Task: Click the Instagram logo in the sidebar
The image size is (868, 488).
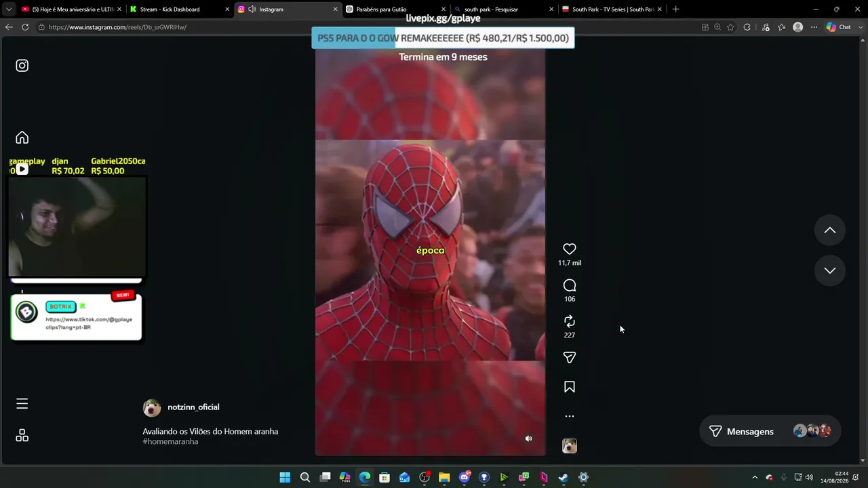Action: pos(22,66)
